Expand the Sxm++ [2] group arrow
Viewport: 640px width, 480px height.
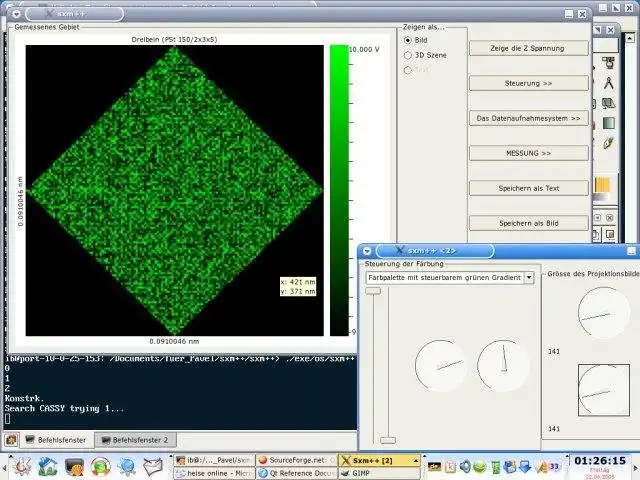416,460
